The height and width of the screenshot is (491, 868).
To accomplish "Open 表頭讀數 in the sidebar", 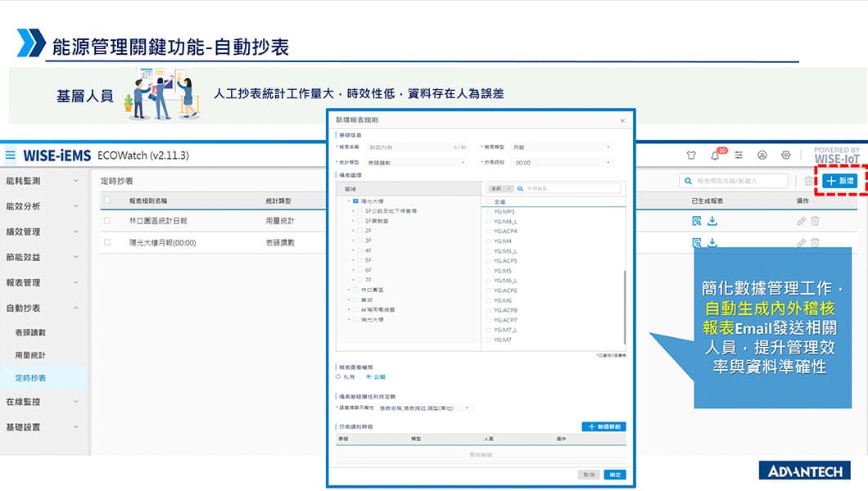I will (x=30, y=332).
